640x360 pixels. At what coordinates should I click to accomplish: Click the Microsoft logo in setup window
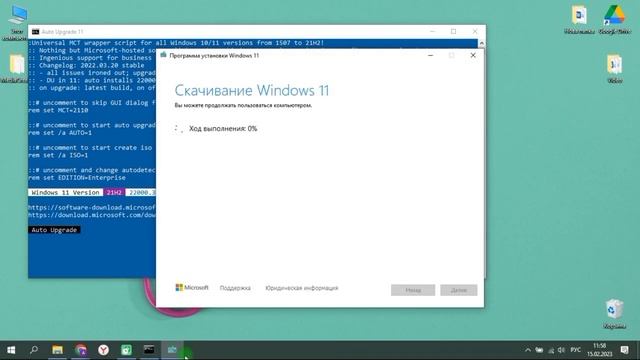(x=192, y=287)
